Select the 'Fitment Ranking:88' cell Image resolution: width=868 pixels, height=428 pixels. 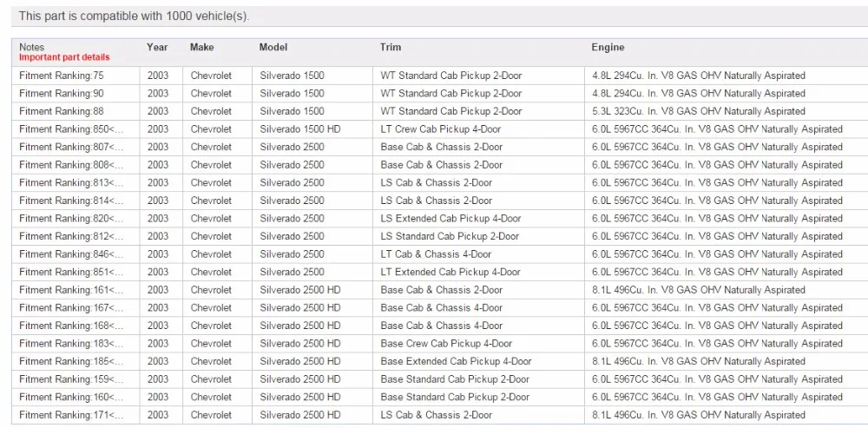[76, 111]
